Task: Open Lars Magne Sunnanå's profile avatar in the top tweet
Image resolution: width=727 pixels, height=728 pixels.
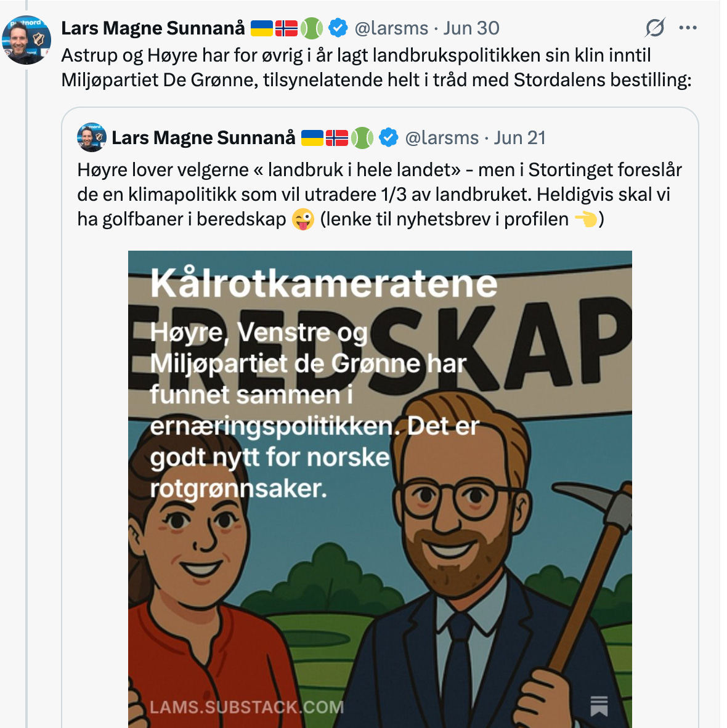Action: (x=25, y=40)
